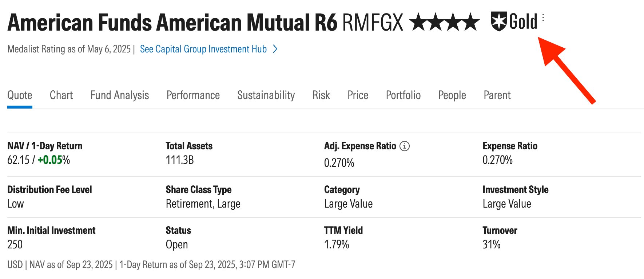Switch to the Chart tab
The image size is (644, 279).
click(61, 95)
